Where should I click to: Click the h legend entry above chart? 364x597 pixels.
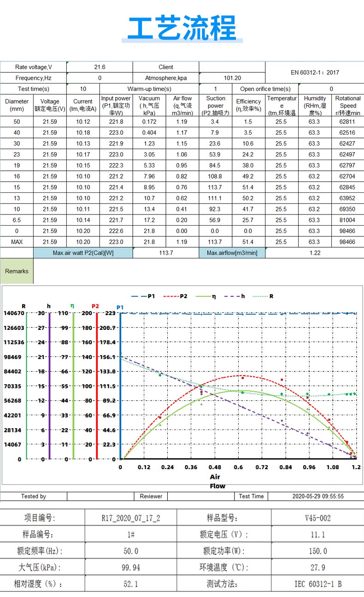click(x=237, y=296)
